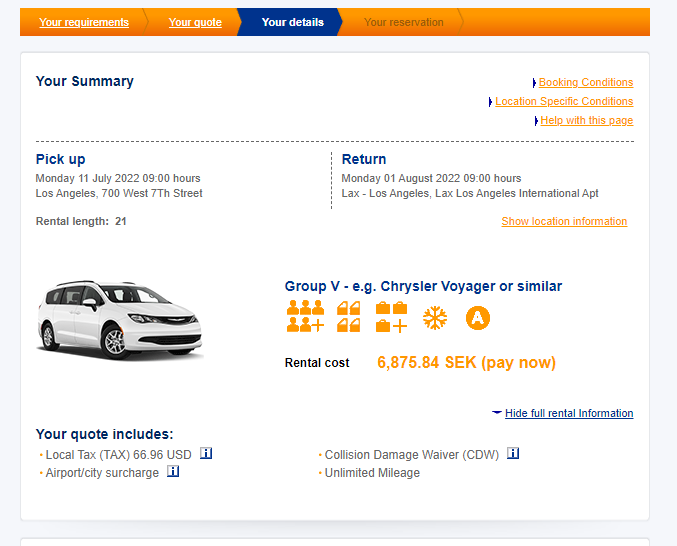Return to the 'Your quote' step
Viewport: 677px width, 546px height.
coord(195,22)
